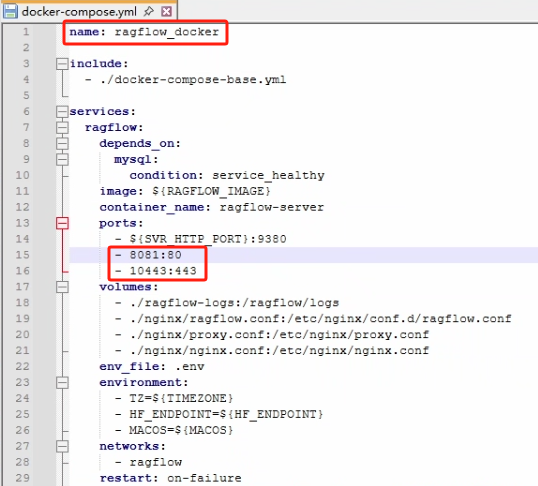This screenshot has height=486, width=538.
Task: Click the save disk icon on docker-compose.yml tab
Action: 10,11
